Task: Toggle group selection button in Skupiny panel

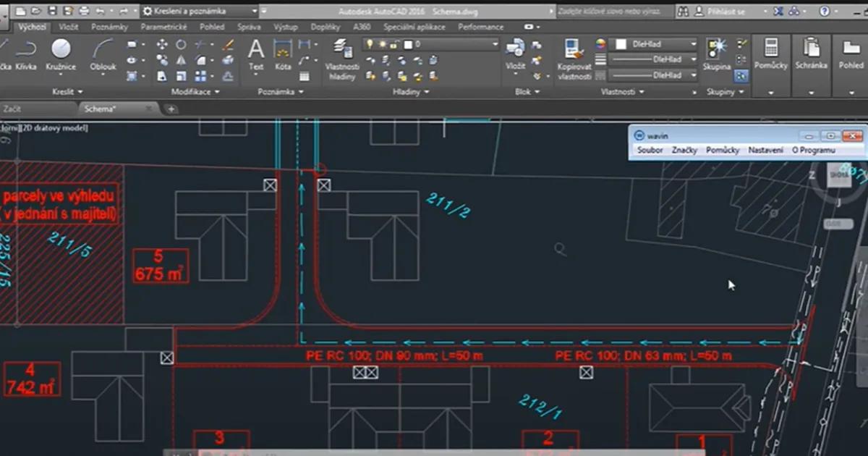Action: [741, 75]
